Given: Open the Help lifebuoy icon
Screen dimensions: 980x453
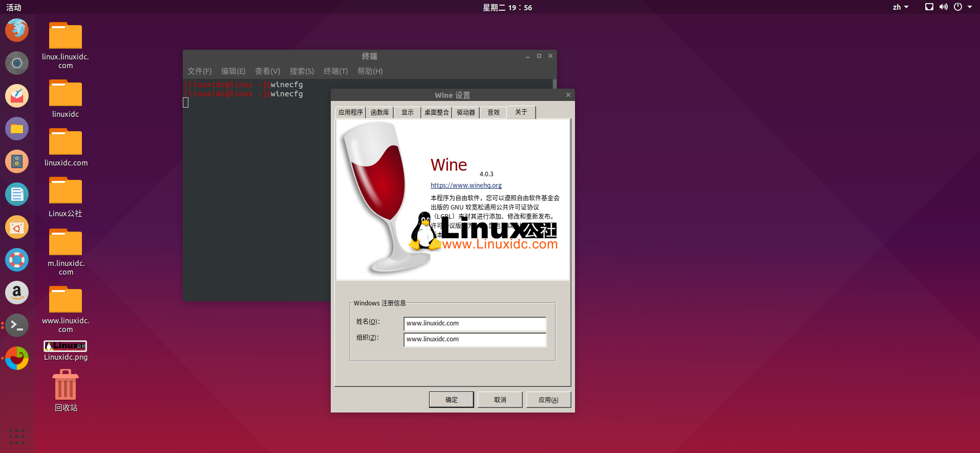Looking at the screenshot, I should (x=17, y=260).
